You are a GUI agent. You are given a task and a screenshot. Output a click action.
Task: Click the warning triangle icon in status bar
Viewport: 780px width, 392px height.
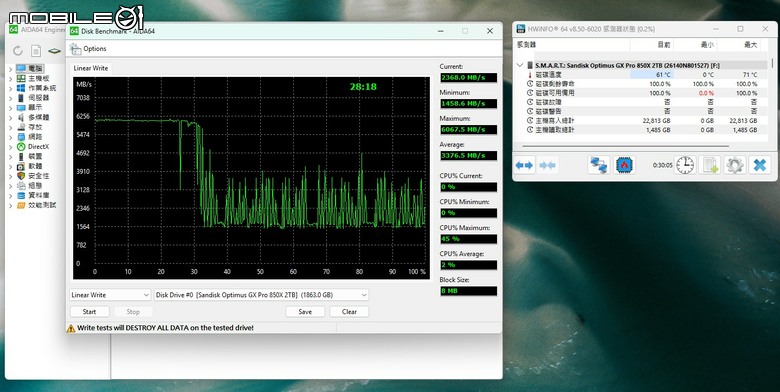pyautogui.click(x=71, y=328)
